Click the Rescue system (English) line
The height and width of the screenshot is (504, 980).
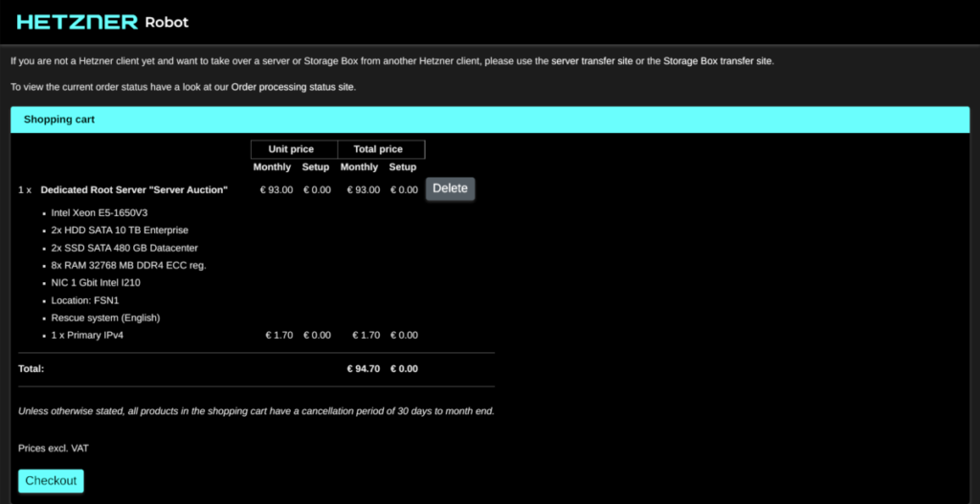coord(105,318)
